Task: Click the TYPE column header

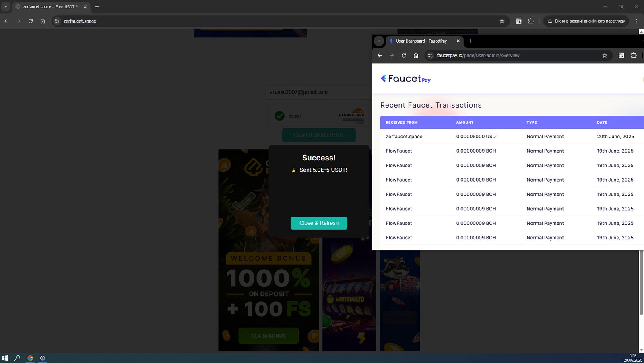Action: (x=532, y=122)
